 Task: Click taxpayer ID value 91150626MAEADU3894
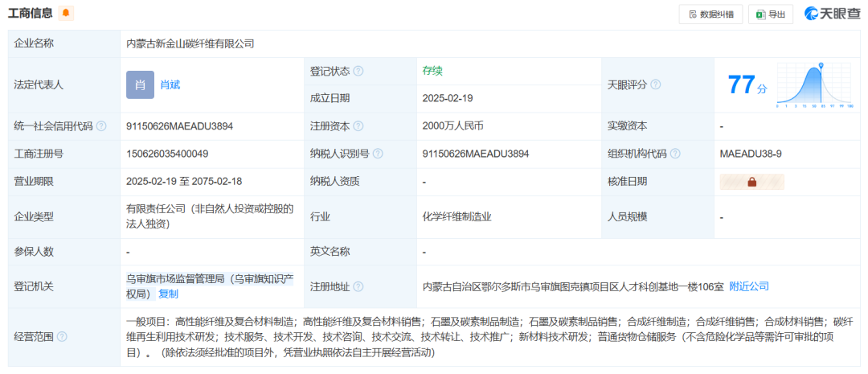click(x=476, y=154)
